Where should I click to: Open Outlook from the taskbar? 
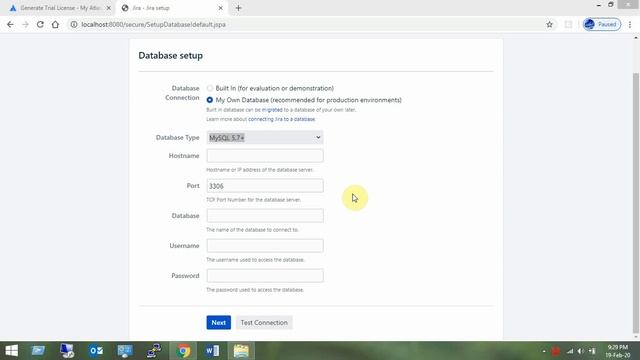coord(96,351)
